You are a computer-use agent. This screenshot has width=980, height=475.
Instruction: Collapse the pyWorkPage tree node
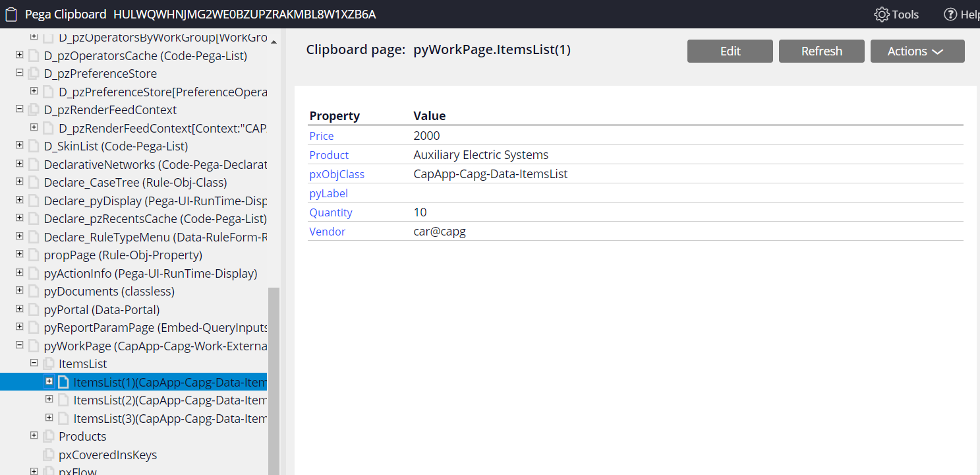click(x=19, y=345)
